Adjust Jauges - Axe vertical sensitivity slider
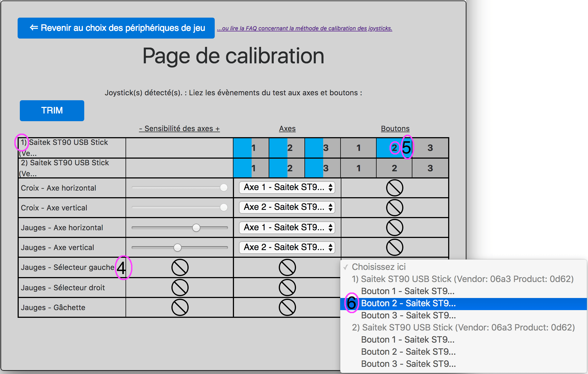The height and width of the screenshot is (374, 588). 179,247
